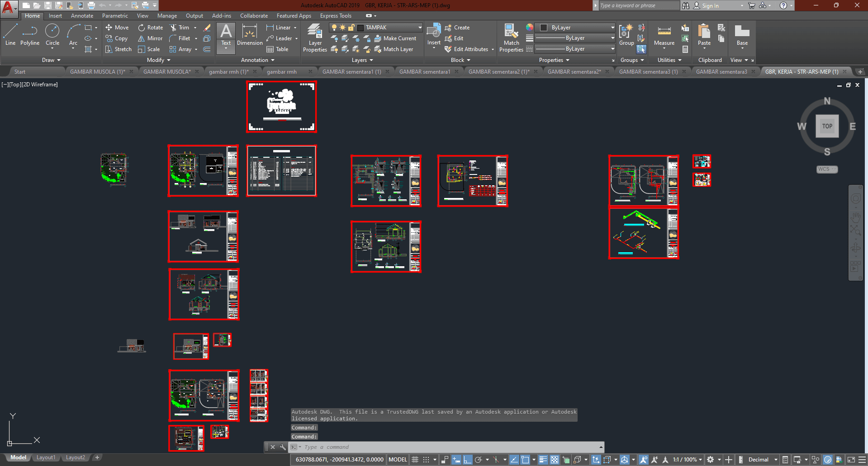Screen dimensions: 868x466
Task: Toggle lineweight display in the status bar
Action: point(543,460)
